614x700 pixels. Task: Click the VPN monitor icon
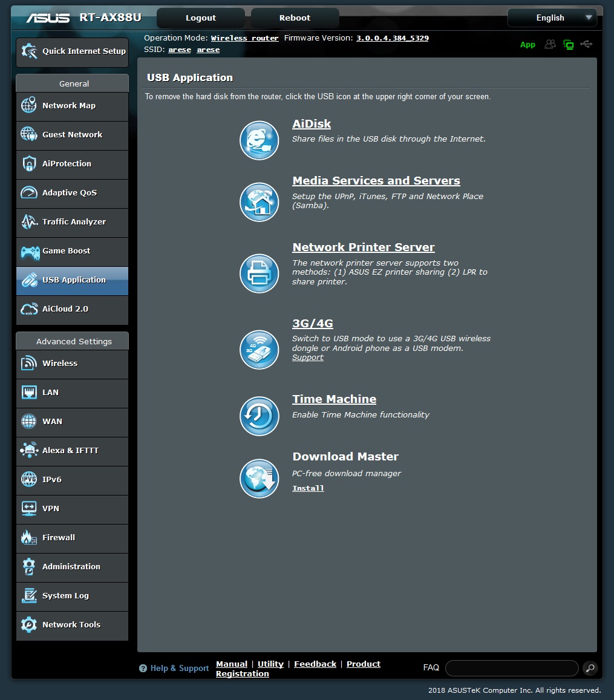[x=29, y=508]
